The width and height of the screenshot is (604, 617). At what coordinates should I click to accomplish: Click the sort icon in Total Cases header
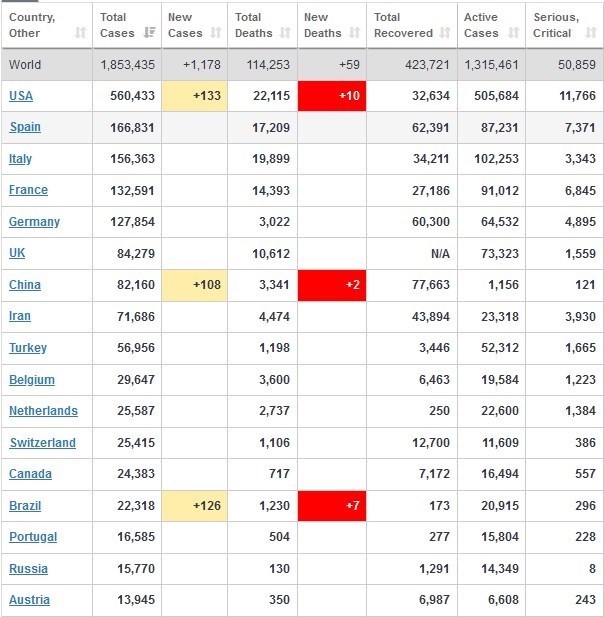(150, 33)
